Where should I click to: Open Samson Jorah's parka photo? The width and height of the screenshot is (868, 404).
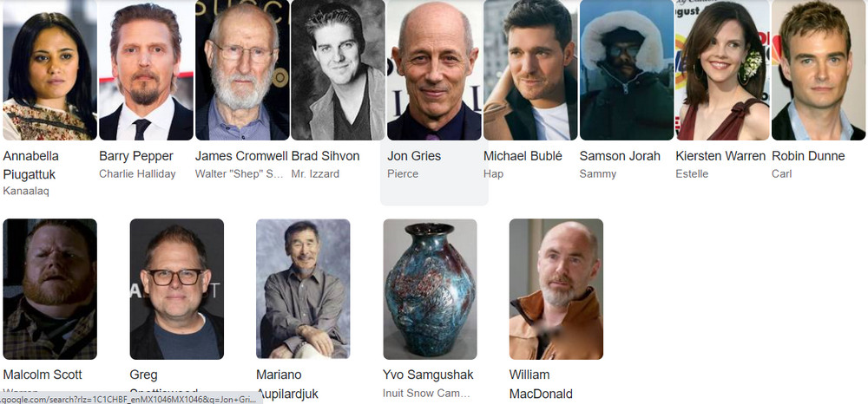coord(627,69)
